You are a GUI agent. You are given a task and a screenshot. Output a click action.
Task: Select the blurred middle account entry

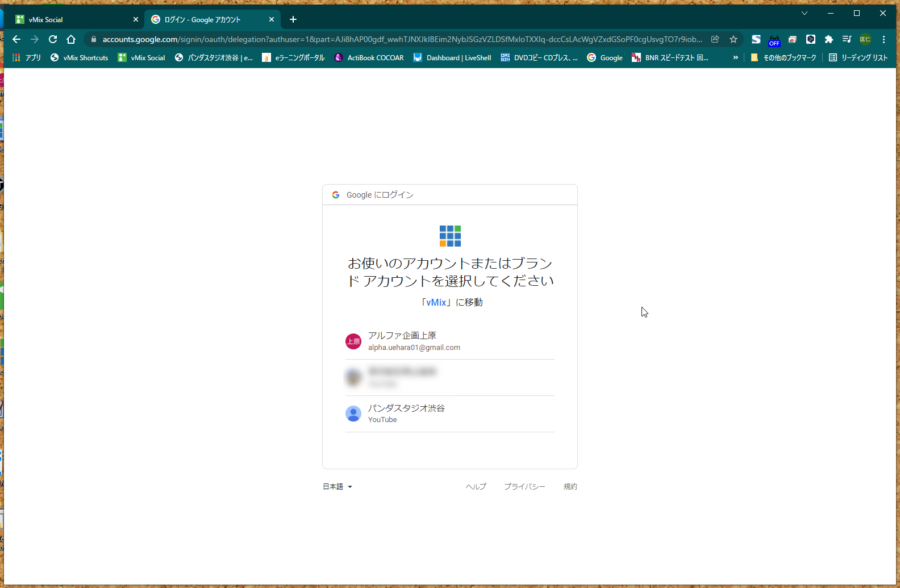point(450,378)
